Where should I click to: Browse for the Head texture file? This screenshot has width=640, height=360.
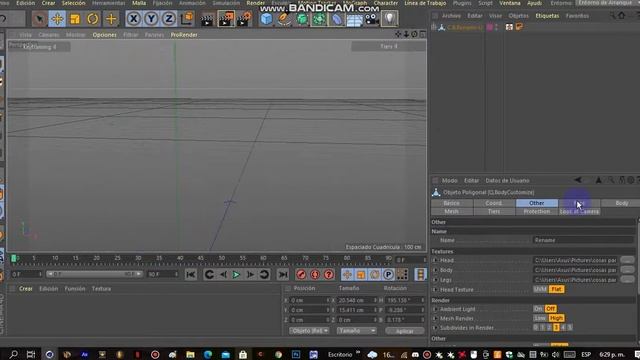pyautogui.click(x=627, y=260)
